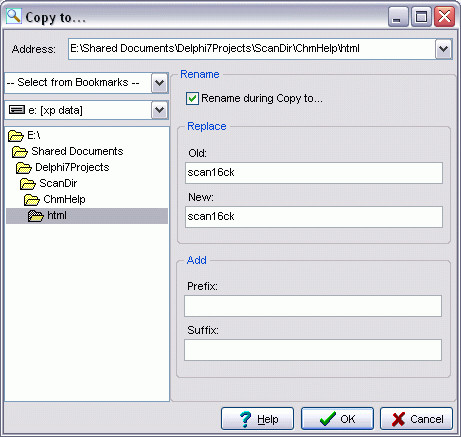
Task: Select Shared Documents in folder tree
Action: coord(77,151)
